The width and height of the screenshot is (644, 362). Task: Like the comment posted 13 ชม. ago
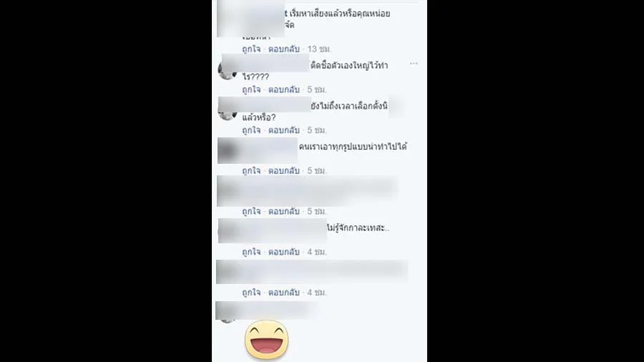click(x=251, y=49)
